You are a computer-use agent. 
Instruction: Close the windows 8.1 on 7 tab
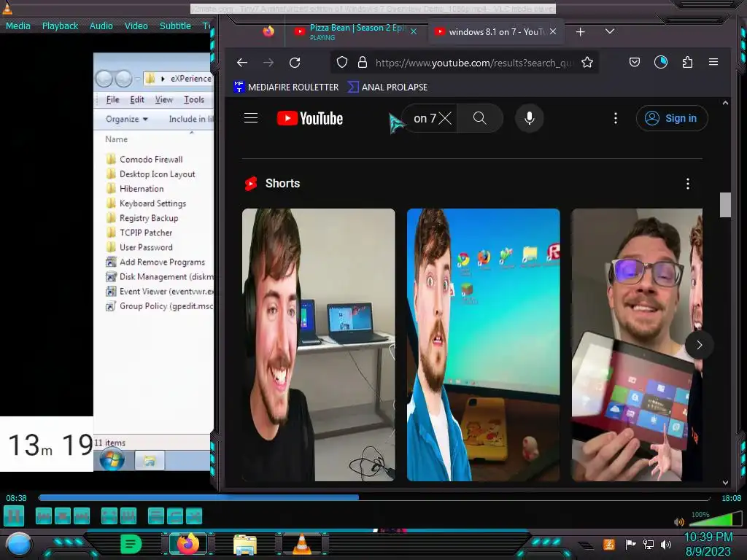(553, 31)
